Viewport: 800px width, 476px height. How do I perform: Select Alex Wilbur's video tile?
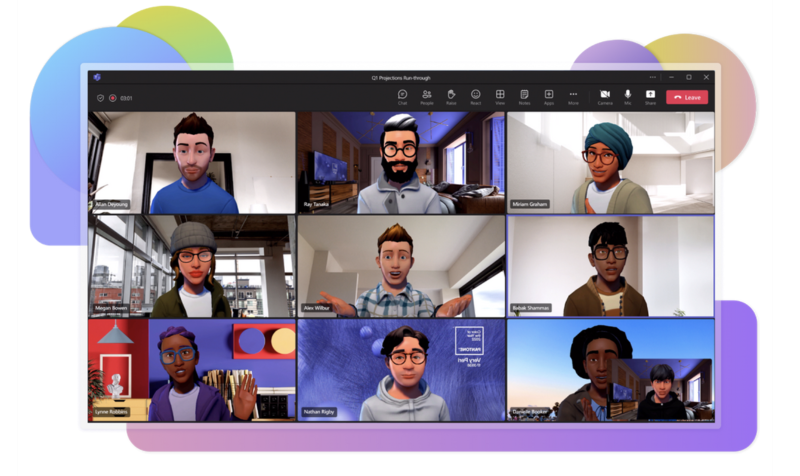click(400, 266)
